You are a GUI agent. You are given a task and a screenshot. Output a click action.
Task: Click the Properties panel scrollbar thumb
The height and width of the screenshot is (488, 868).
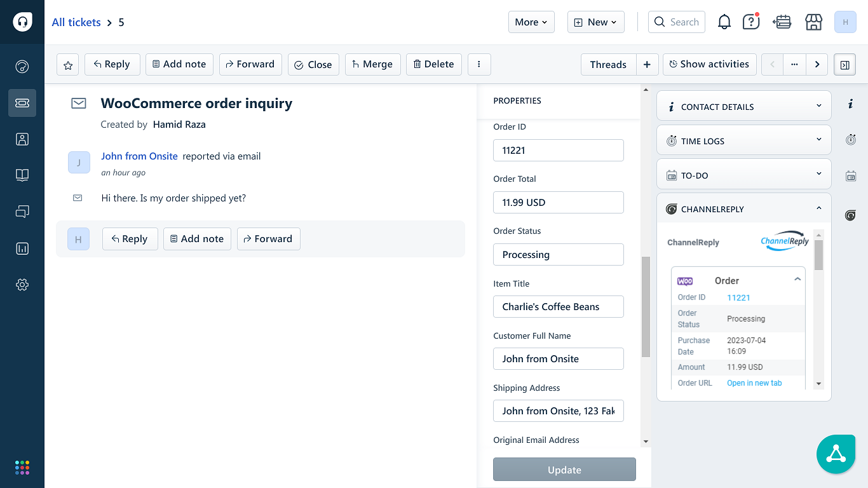click(x=646, y=307)
